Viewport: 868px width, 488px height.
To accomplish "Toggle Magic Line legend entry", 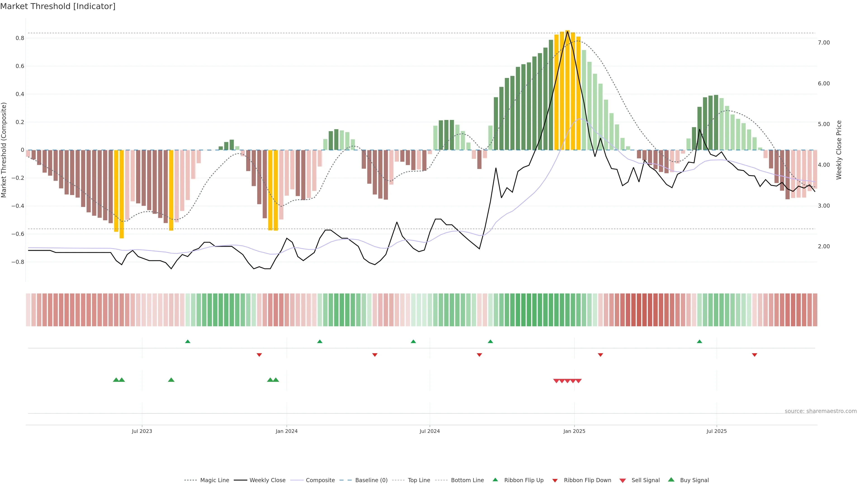I will point(214,480).
